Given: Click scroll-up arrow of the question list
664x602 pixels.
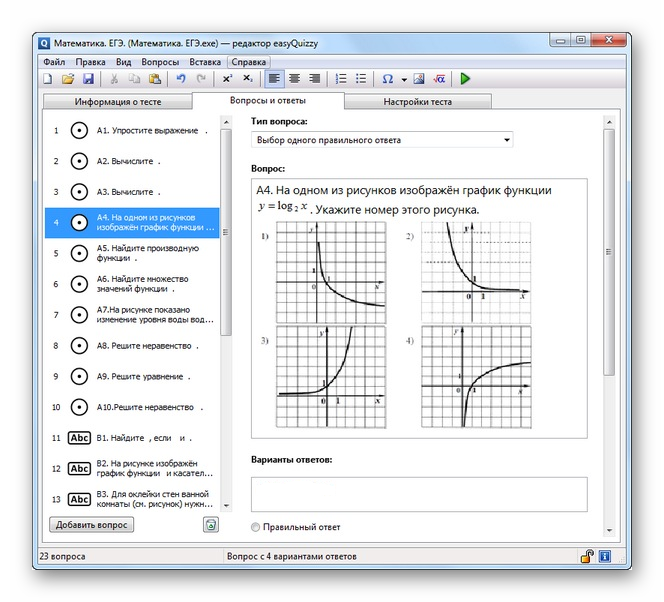Looking at the screenshot, I should (226, 122).
